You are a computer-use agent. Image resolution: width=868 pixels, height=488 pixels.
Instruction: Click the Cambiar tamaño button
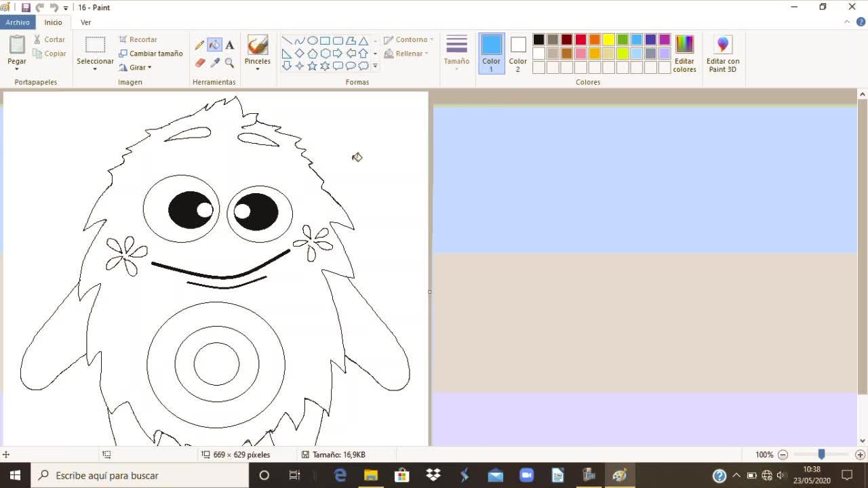tap(151, 54)
